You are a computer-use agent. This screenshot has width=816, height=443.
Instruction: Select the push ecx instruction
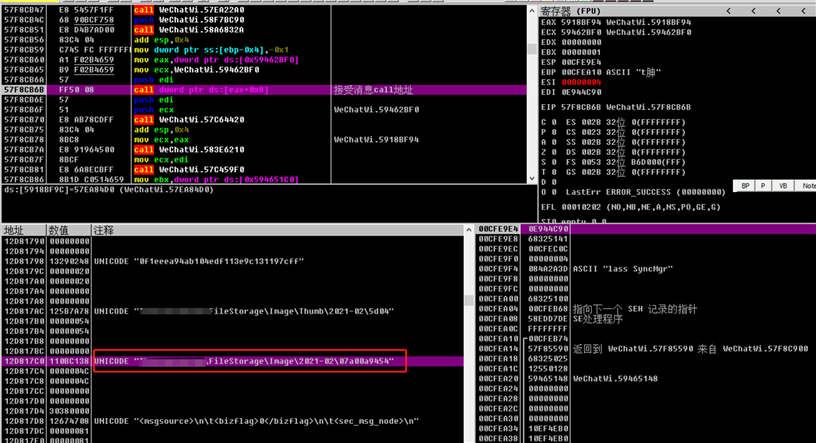pyautogui.click(x=154, y=110)
